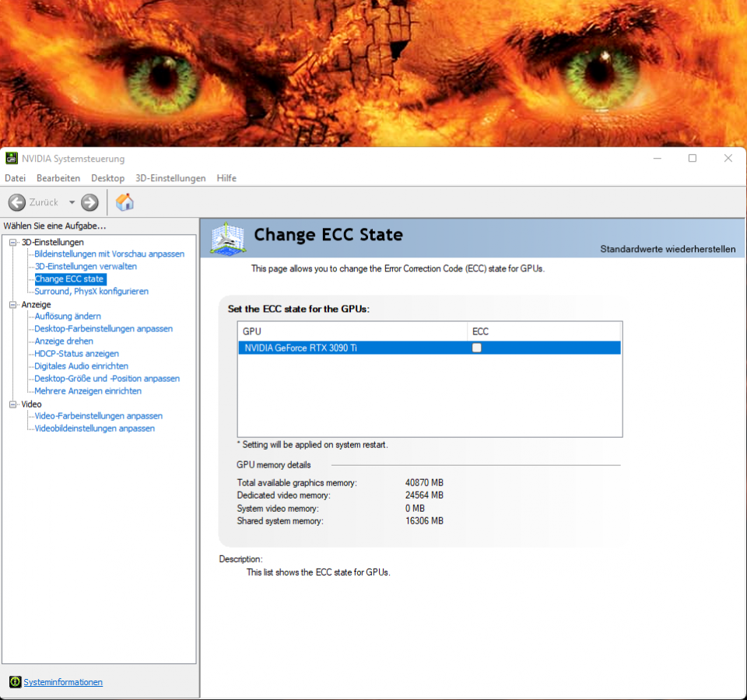The width and height of the screenshot is (747, 700).
Task: Select Auflösung ändern
Action: pyautogui.click(x=68, y=317)
